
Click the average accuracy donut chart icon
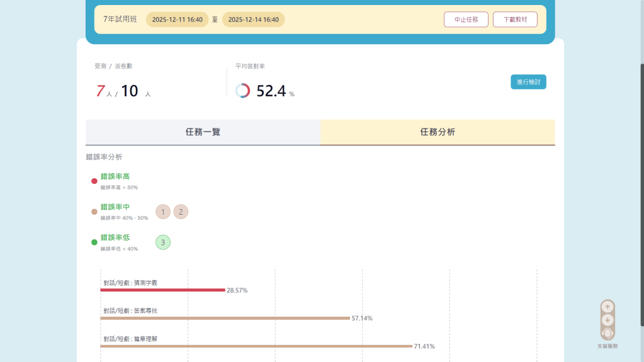(x=242, y=91)
